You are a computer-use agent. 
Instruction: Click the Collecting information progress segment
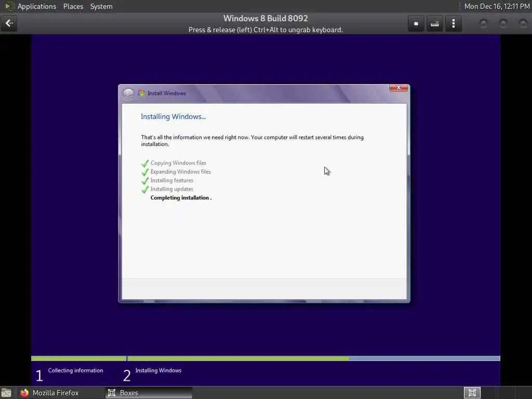tap(78, 358)
